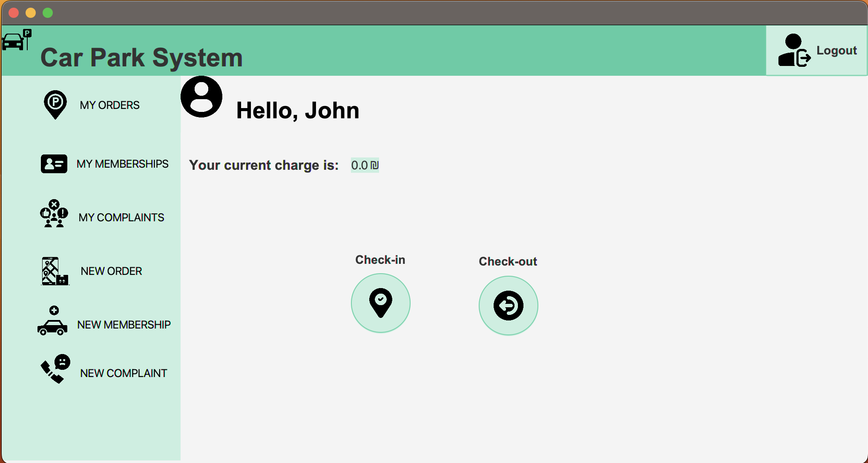Click the Hello, John greeting text
The height and width of the screenshot is (463, 868).
[x=297, y=110]
